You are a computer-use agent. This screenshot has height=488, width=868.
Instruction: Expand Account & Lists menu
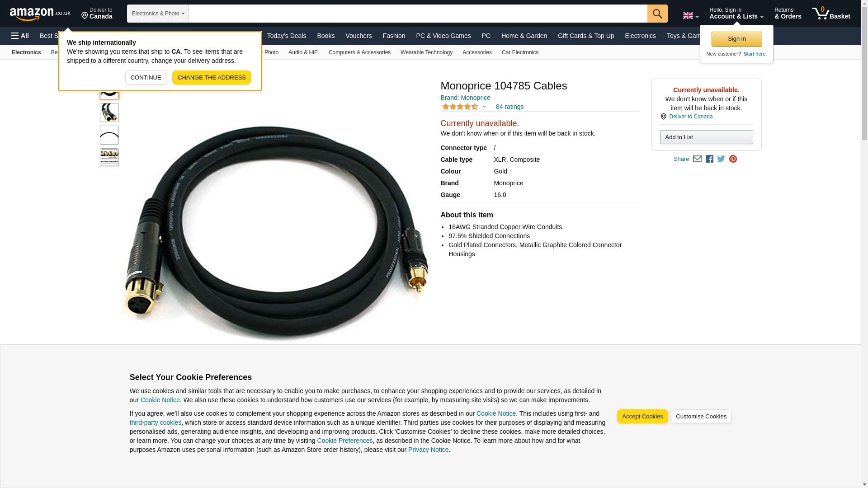coord(736,14)
